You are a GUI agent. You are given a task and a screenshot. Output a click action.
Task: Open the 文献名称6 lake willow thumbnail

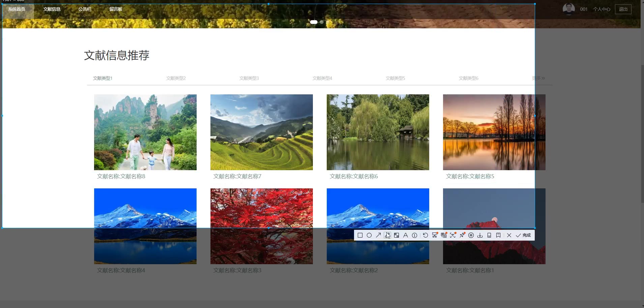coord(378,132)
